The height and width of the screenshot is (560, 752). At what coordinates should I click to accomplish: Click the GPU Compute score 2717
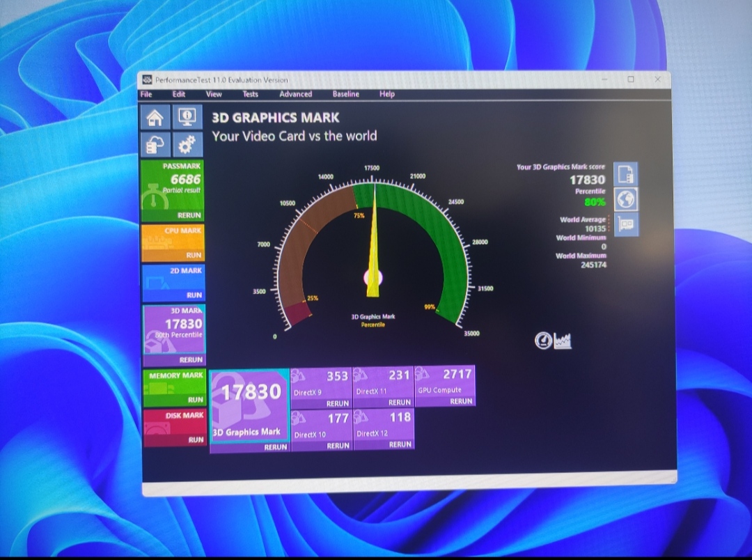click(x=457, y=374)
